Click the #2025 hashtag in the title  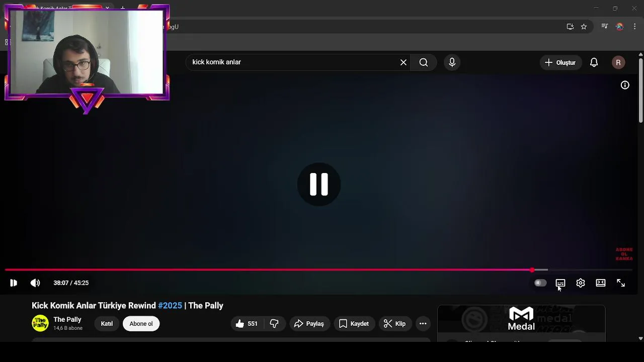pos(170,306)
